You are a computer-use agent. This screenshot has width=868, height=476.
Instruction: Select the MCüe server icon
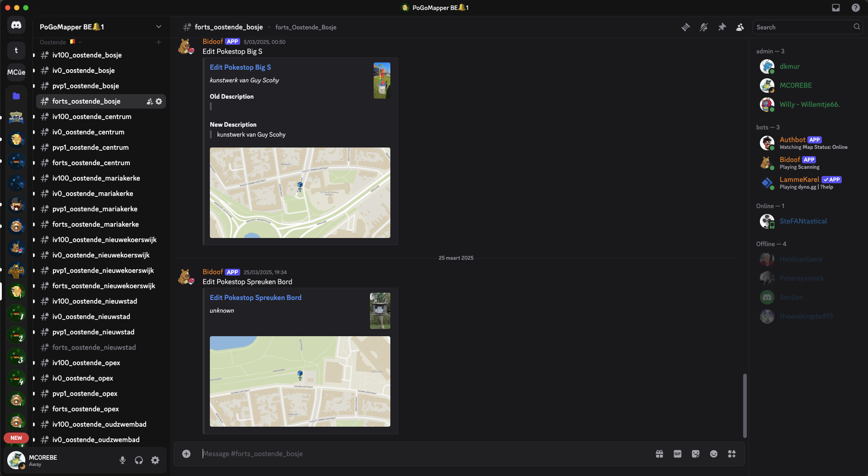click(x=16, y=72)
